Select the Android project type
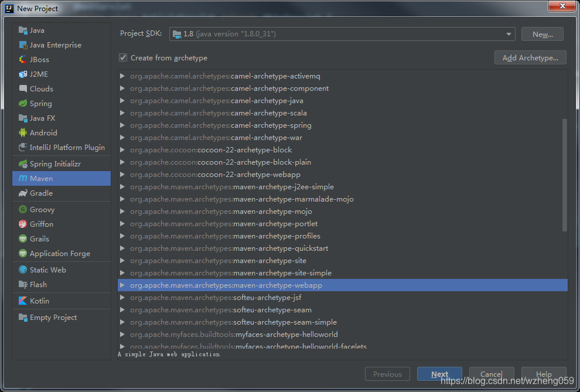 [62, 133]
